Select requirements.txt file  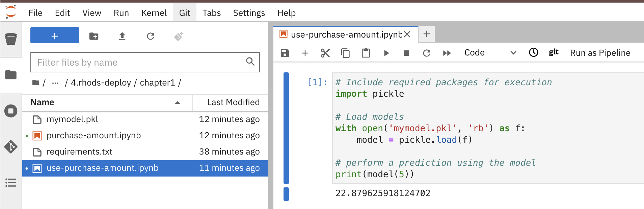145,152
